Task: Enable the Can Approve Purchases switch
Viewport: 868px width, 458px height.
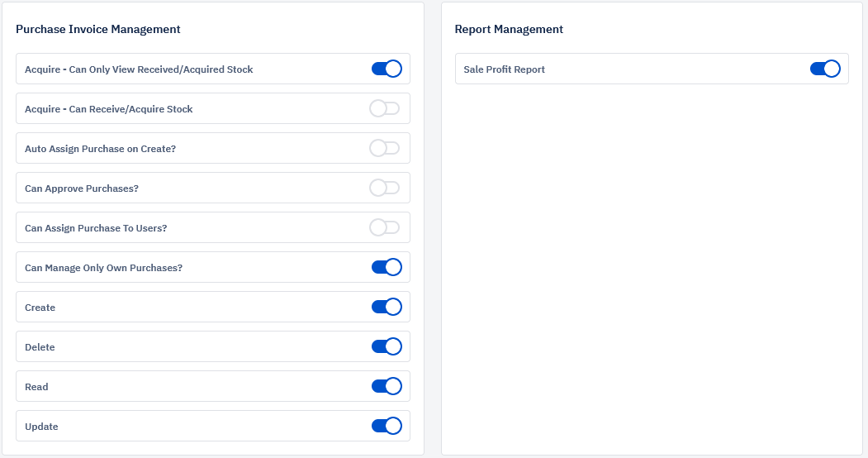Action: 384,188
